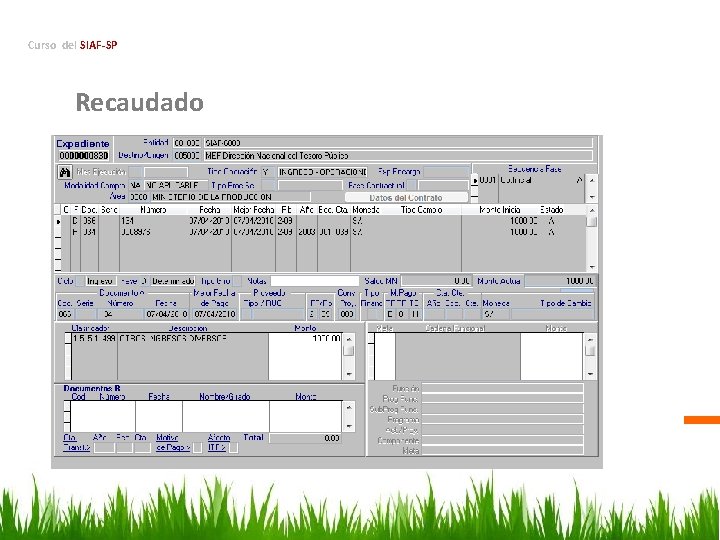Click the Función field

(x=502, y=388)
